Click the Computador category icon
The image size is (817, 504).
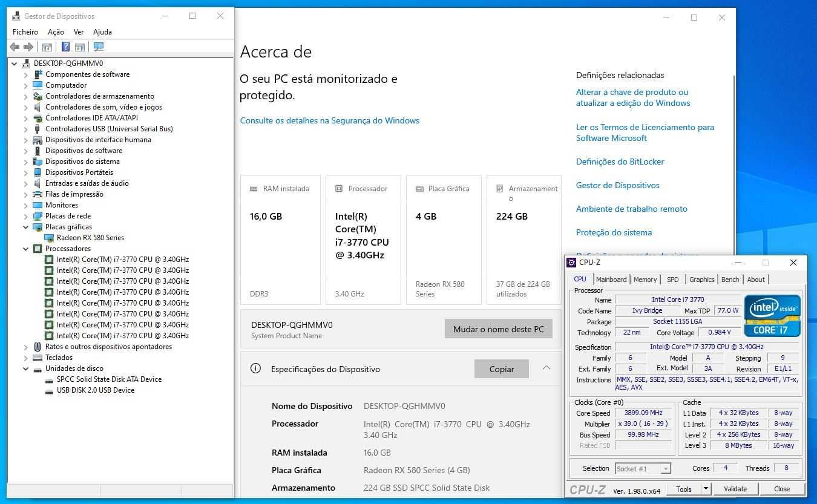[x=38, y=85]
